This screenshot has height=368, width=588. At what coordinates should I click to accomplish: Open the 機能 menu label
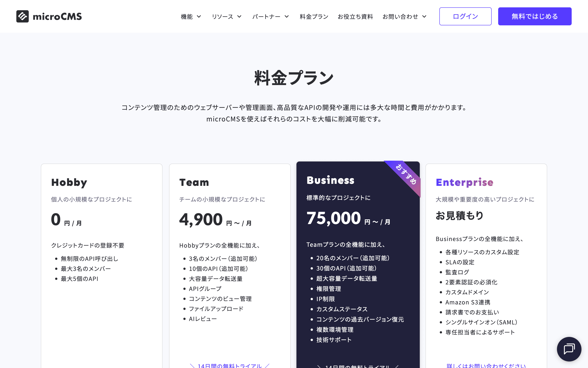click(x=187, y=17)
